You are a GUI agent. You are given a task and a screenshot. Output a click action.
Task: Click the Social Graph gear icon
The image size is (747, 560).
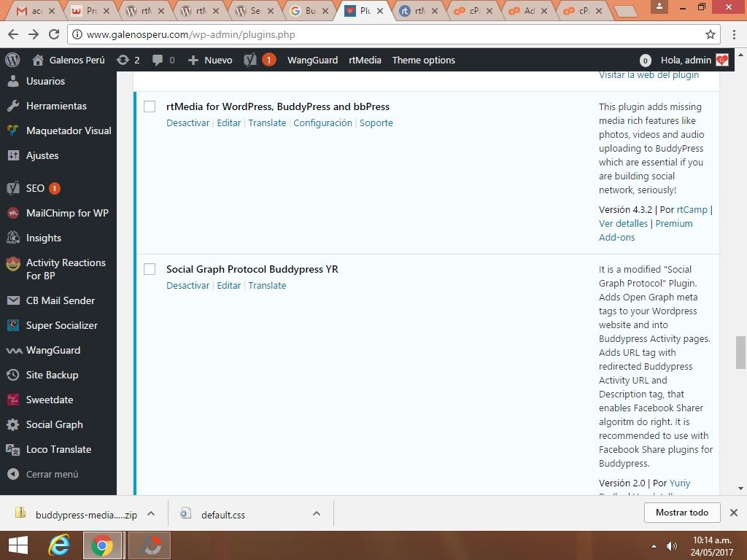(13, 424)
